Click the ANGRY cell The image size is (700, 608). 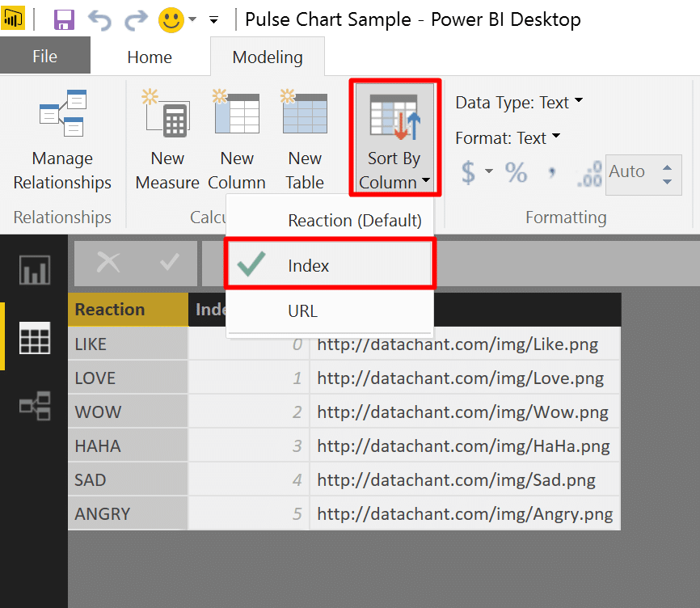pos(129,514)
